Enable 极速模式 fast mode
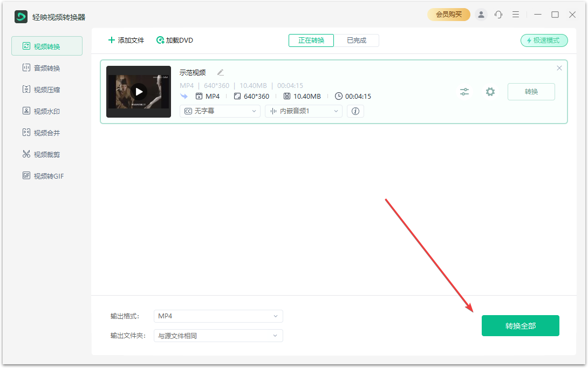The image size is (588, 368). click(544, 40)
